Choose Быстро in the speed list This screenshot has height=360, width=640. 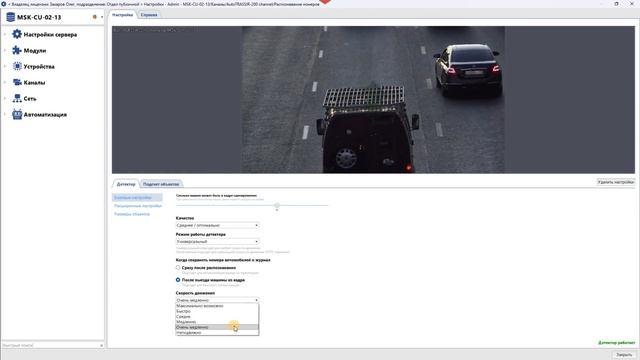pos(217,311)
